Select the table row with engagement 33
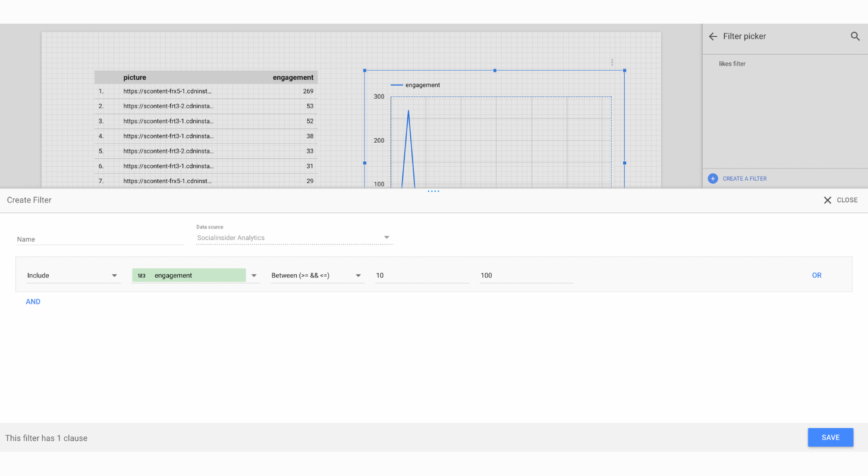Viewport: 868px width, 476px height. point(206,151)
